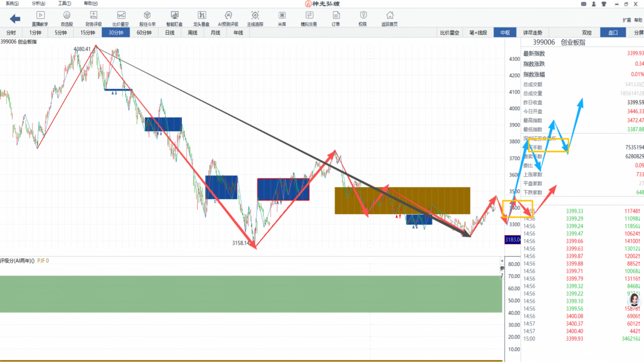Toggle the 盘口 side panel
The width and height of the screenshot is (644, 362).
tap(613, 32)
